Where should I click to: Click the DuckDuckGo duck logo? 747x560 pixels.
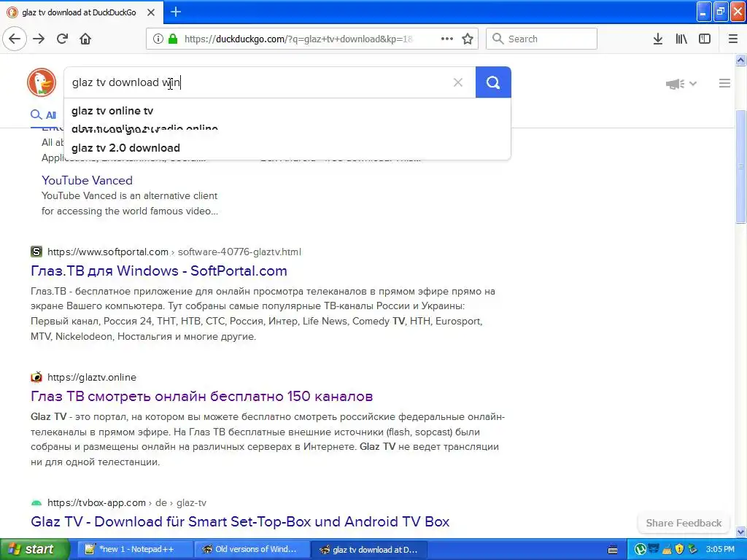[x=42, y=82]
